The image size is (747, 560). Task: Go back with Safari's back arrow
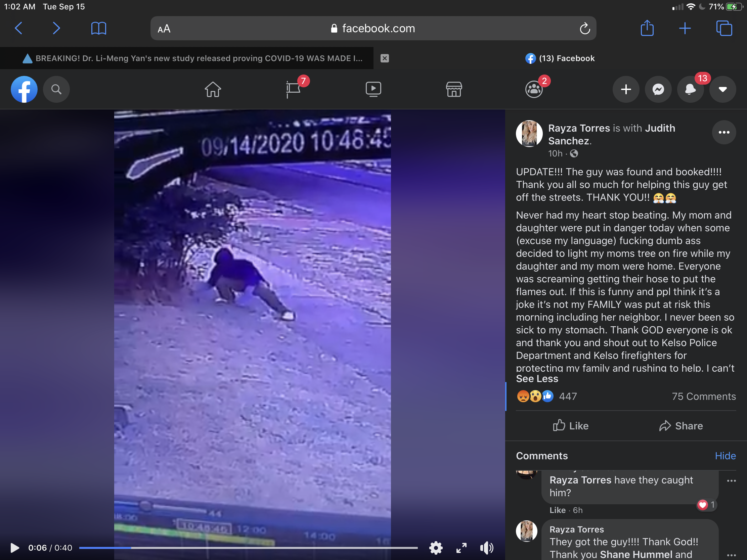point(19,28)
